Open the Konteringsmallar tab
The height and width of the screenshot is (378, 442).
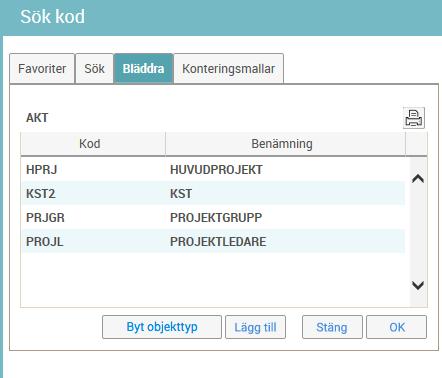point(229,69)
